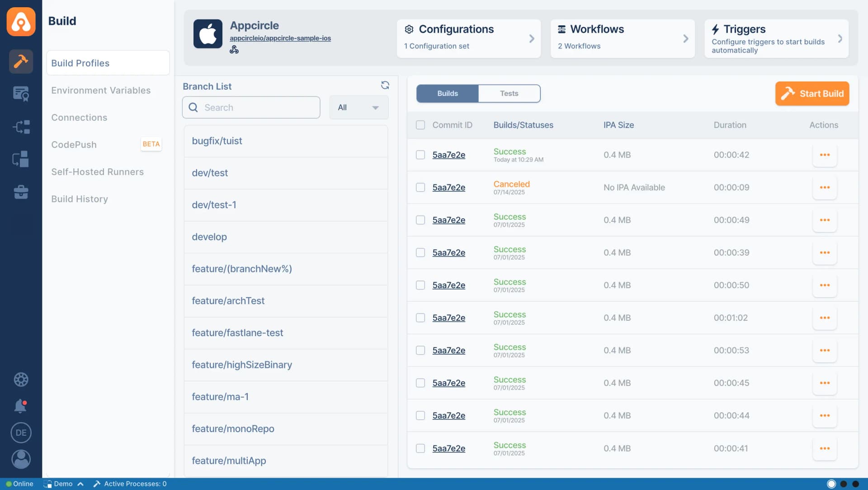Click the branch Search input field

point(251,107)
